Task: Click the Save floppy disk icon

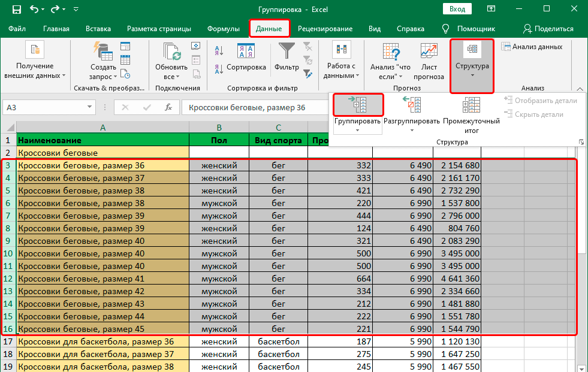Action: click(x=16, y=10)
